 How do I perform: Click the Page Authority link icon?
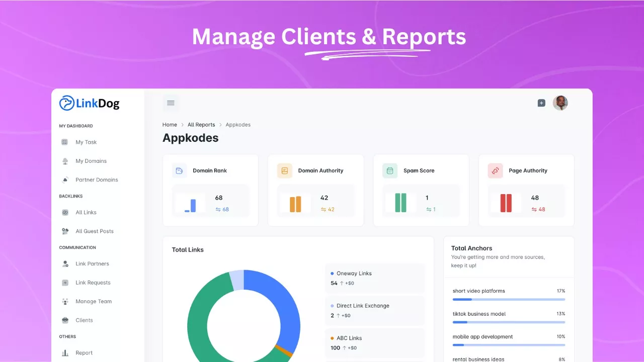click(495, 171)
